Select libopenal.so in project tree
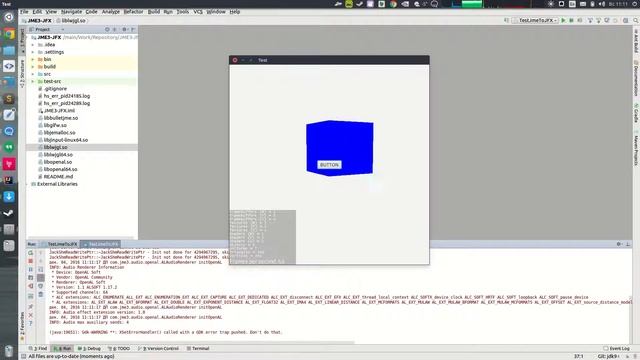 click(58, 162)
